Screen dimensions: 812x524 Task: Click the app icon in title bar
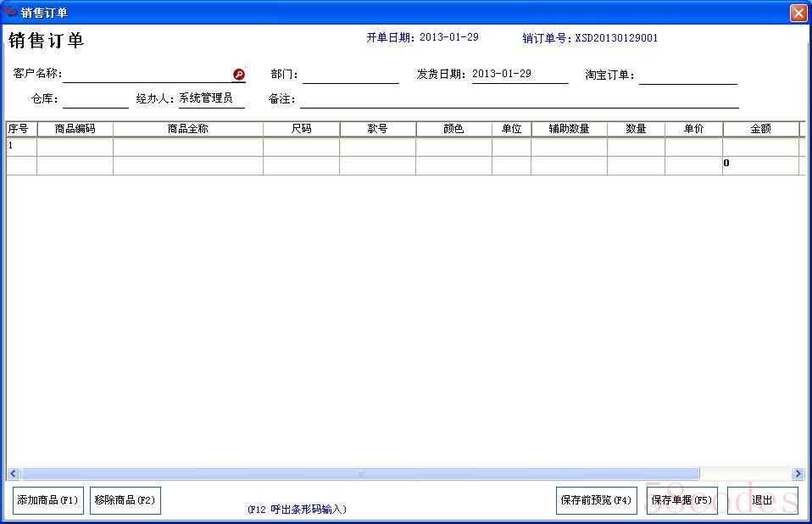coord(10,12)
